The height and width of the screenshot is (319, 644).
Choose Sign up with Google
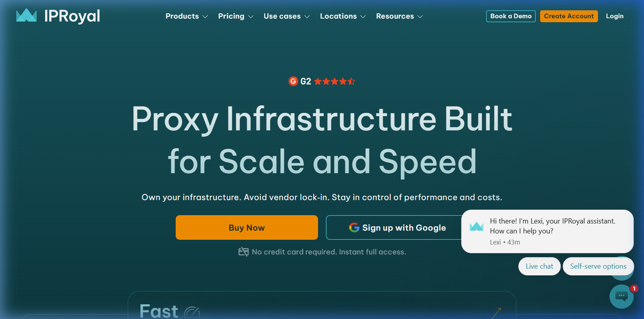[x=397, y=227]
